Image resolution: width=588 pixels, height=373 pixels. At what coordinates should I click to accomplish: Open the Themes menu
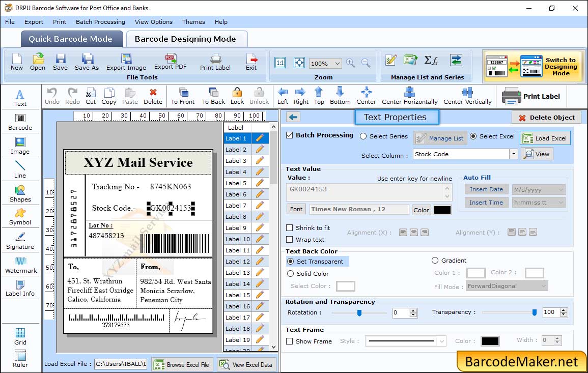(193, 22)
